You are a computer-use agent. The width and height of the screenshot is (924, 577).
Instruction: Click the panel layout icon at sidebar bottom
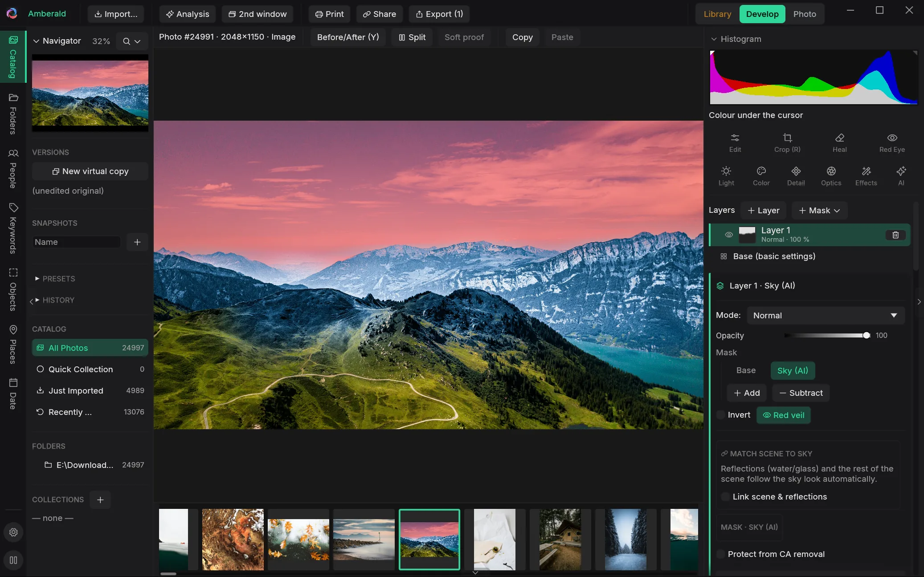pos(13,560)
